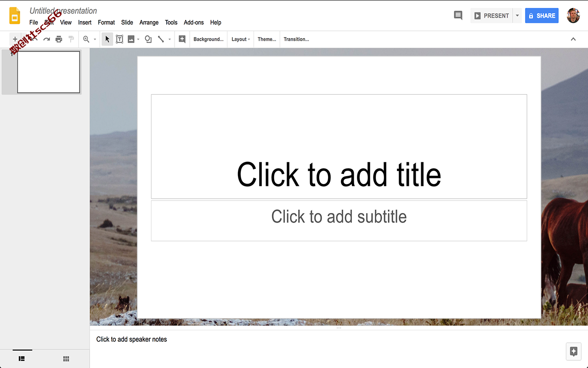Switch to filmstrip view icon

(22, 358)
